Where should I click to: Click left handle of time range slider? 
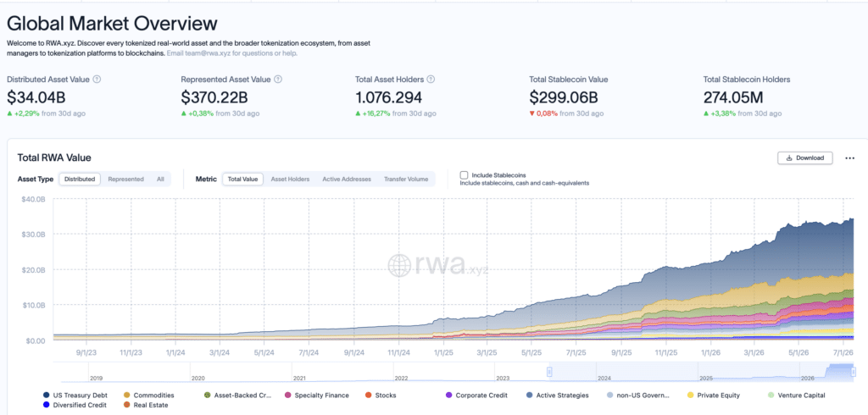(549, 372)
